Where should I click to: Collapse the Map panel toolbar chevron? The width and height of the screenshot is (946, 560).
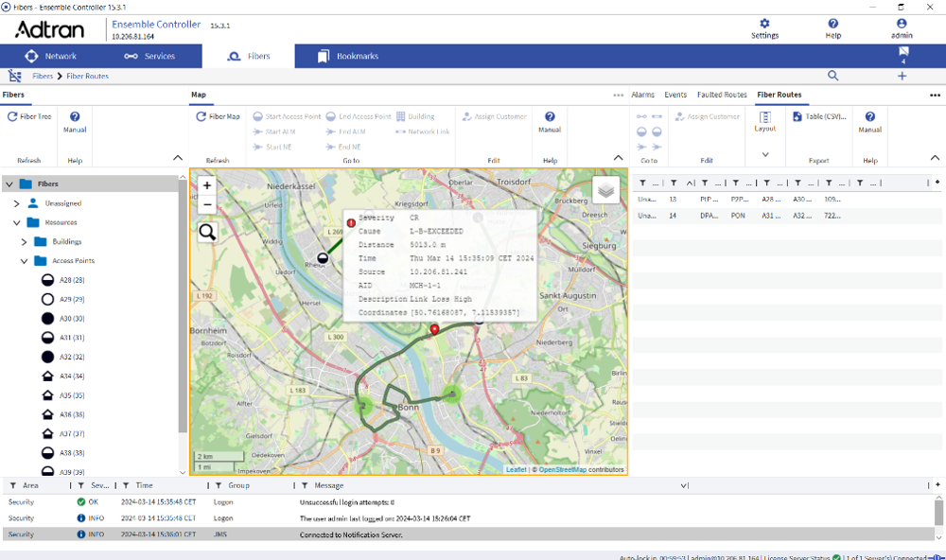pos(619,157)
